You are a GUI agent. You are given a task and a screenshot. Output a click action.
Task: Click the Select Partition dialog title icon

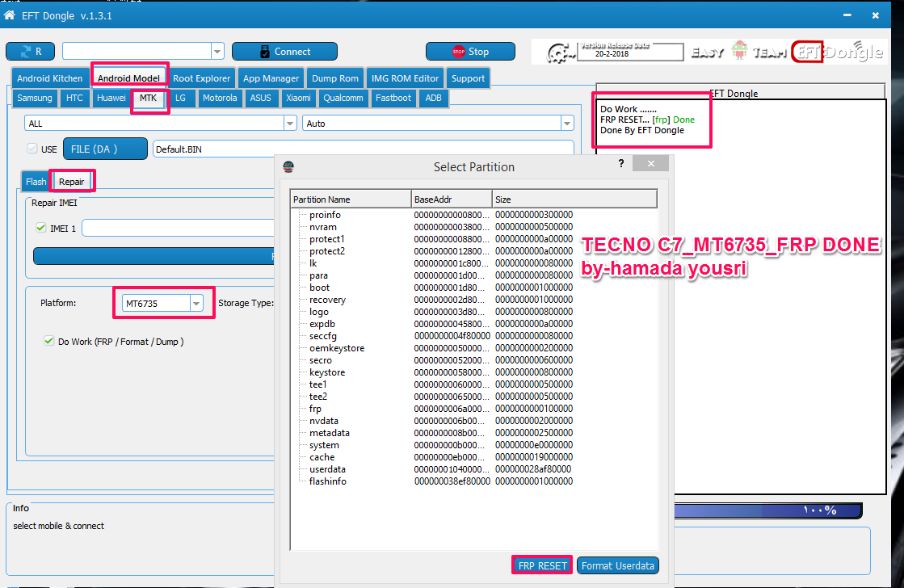coord(289,166)
